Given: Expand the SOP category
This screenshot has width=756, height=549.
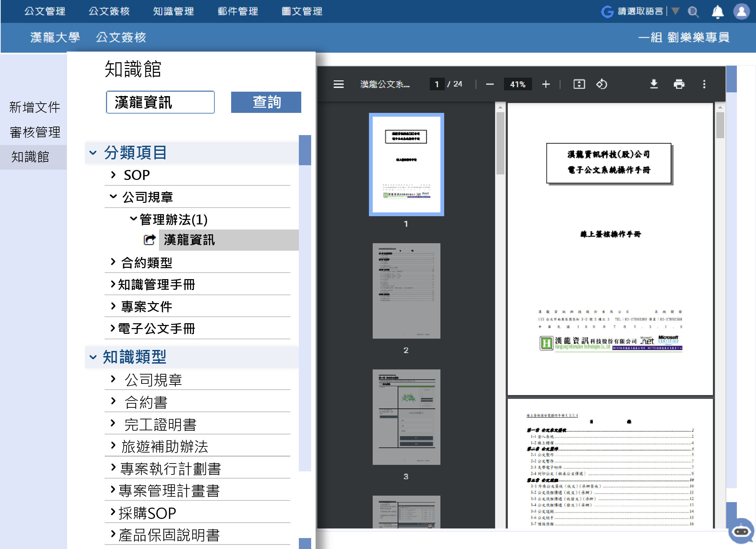Looking at the screenshot, I should [x=113, y=175].
